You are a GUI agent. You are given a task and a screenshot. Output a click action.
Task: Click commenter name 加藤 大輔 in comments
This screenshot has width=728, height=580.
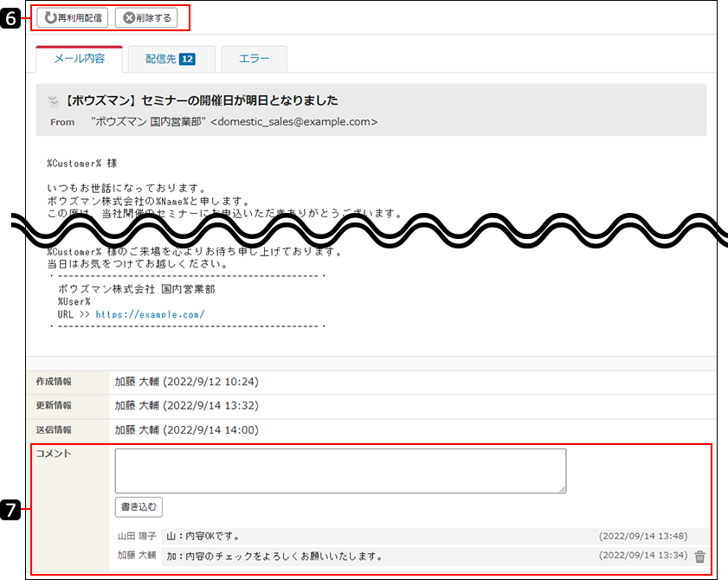tap(137, 556)
